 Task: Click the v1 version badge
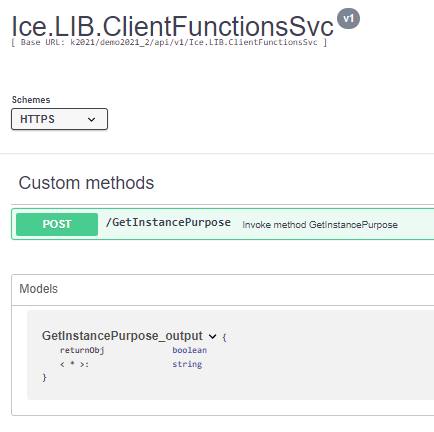pos(348,18)
